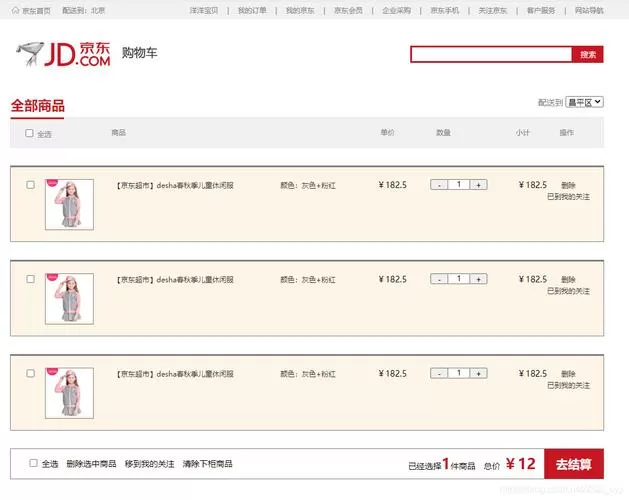Open 京东手机 in the top navigation
This screenshot has height=500, width=629.
(x=444, y=10)
